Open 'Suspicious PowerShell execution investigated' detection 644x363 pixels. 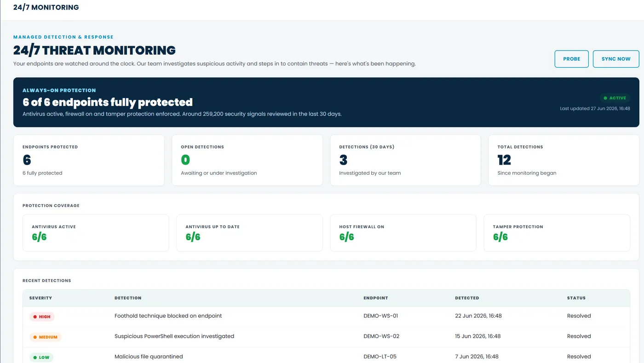click(x=174, y=336)
